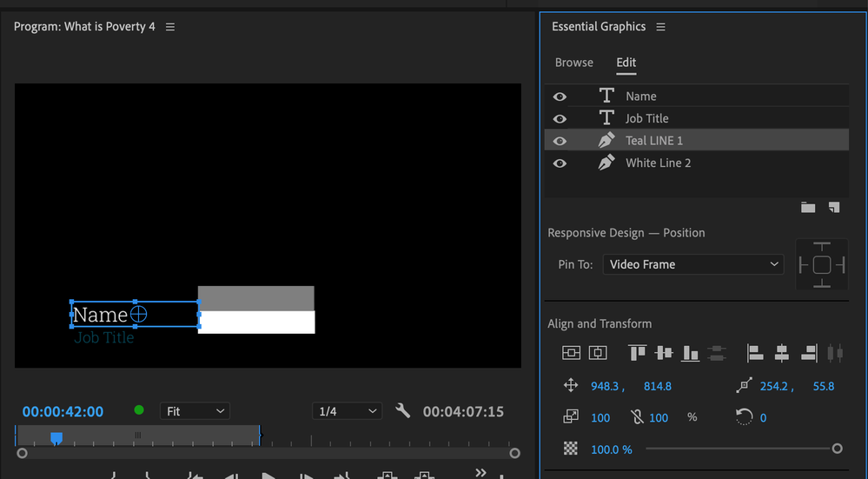Image resolution: width=868 pixels, height=479 pixels.
Task: Click the Name layer text type icon
Action: coord(606,96)
